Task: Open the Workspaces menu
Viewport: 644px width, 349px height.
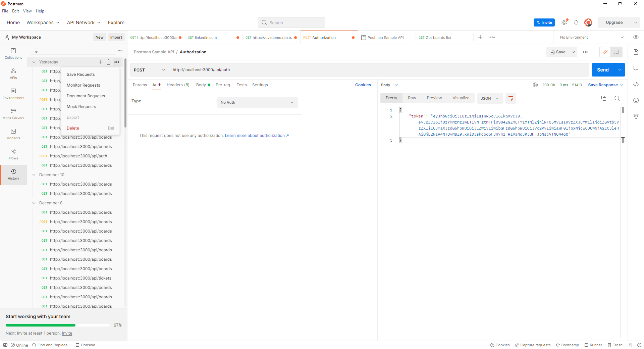Action: tap(43, 22)
